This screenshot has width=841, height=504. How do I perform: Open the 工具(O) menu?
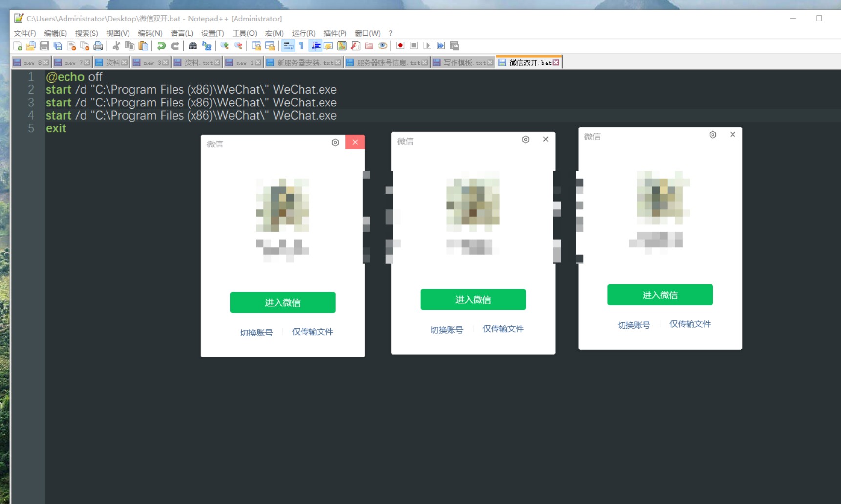tap(244, 33)
